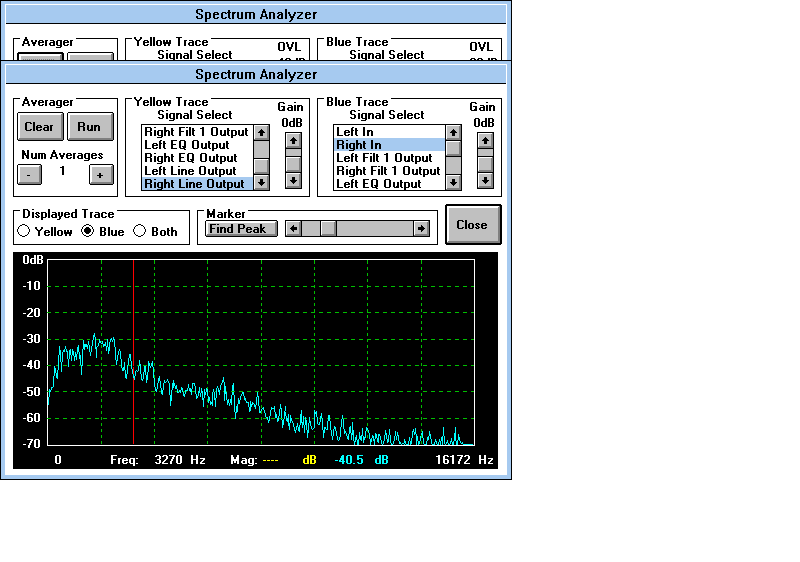The width and height of the screenshot is (800, 562).
Task: Choose Left EQ Output in Yellow Trace list
Action: tap(191, 145)
